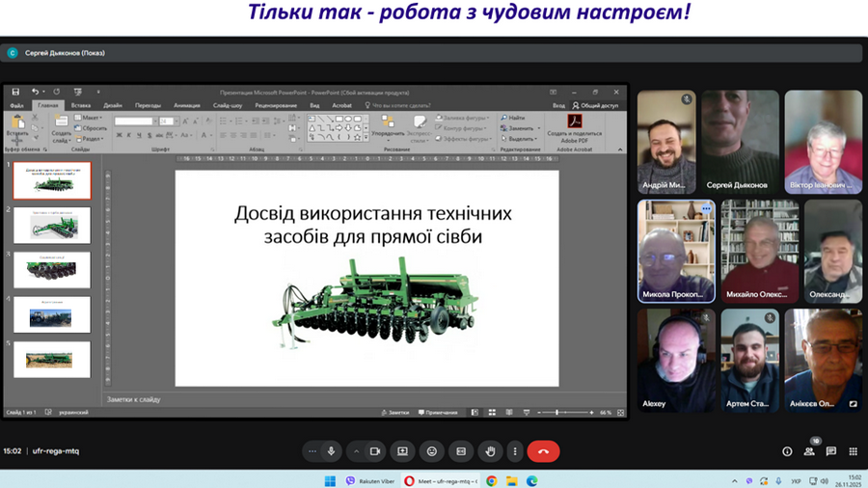Image resolution: width=868 pixels, height=488 pixels.
Task: Click the Найти find button
Action: tap(514, 118)
